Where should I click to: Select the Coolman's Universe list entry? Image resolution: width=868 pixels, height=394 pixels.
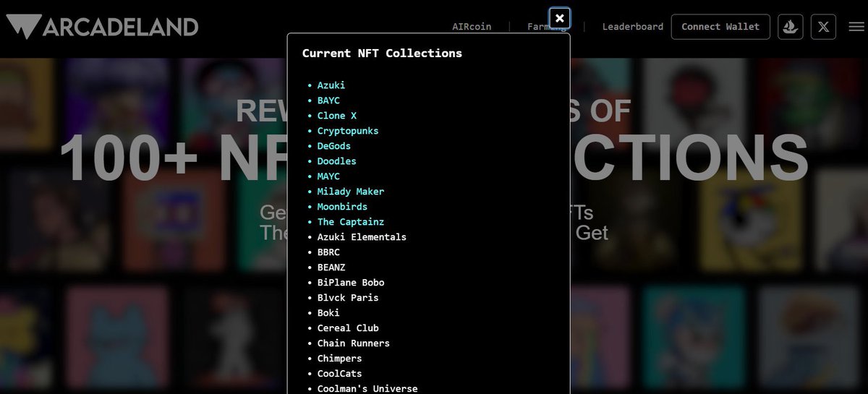point(367,388)
